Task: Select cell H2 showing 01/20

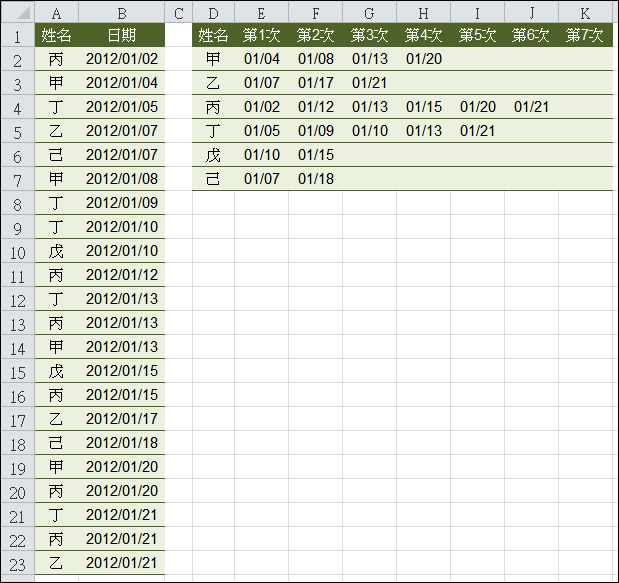Action: tap(424, 59)
